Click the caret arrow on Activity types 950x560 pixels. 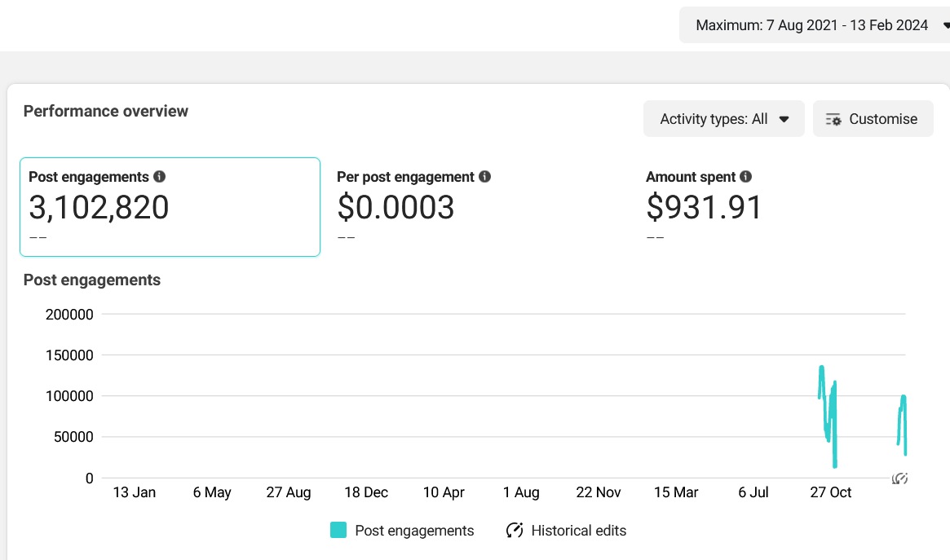click(784, 119)
